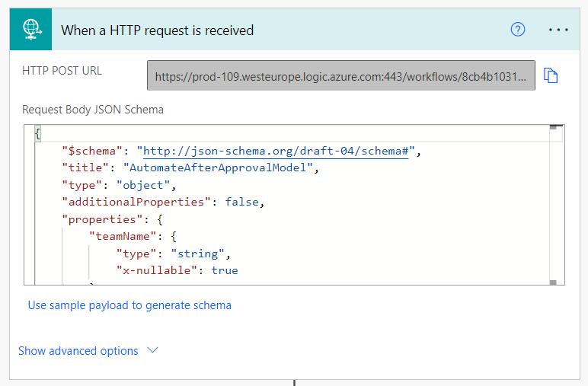The height and width of the screenshot is (386, 588).
Task: Click scrollbar down arrow in schema editor
Action: (553, 282)
